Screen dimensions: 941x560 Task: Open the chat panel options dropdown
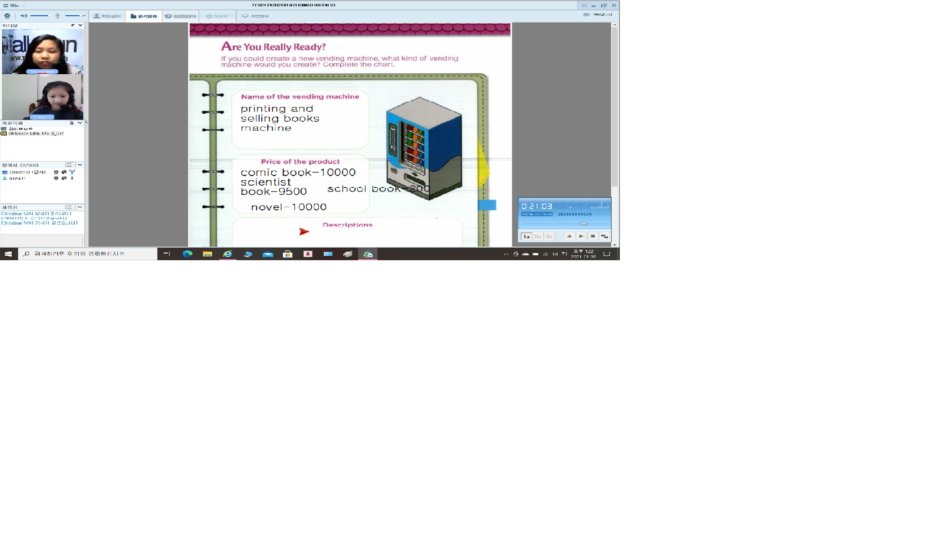pyautogui.click(x=70, y=207)
